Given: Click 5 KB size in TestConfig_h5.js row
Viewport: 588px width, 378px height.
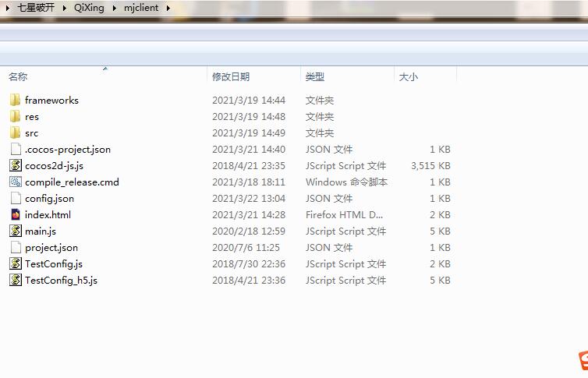Looking at the screenshot, I should [x=440, y=281].
